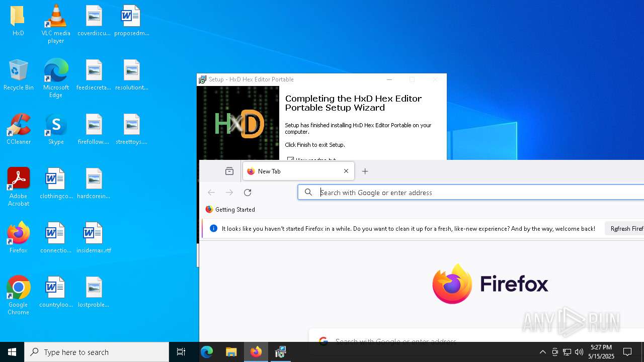
Task: Open File Explorer from the taskbar
Action: 231,352
